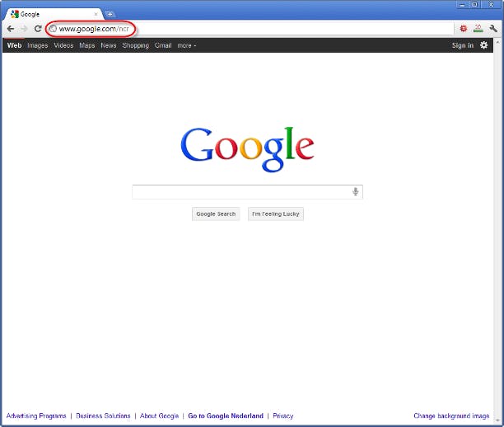504x427 pixels.
Task: Open the Business Solutions link
Action: click(103, 415)
